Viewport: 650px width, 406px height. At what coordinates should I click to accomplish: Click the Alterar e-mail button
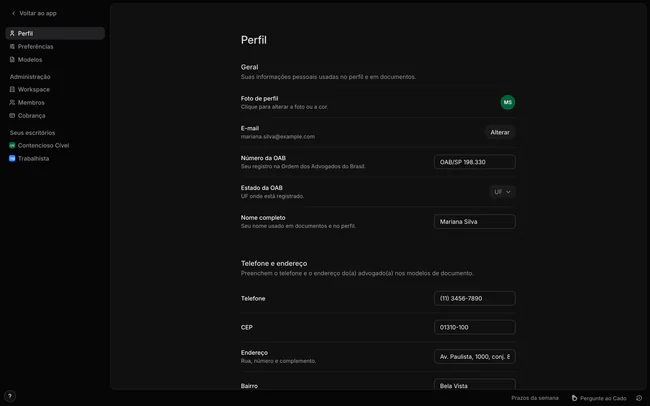pyautogui.click(x=500, y=132)
